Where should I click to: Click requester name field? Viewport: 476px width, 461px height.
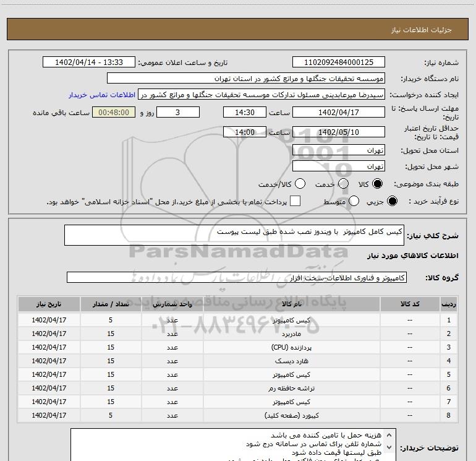pos(261,95)
